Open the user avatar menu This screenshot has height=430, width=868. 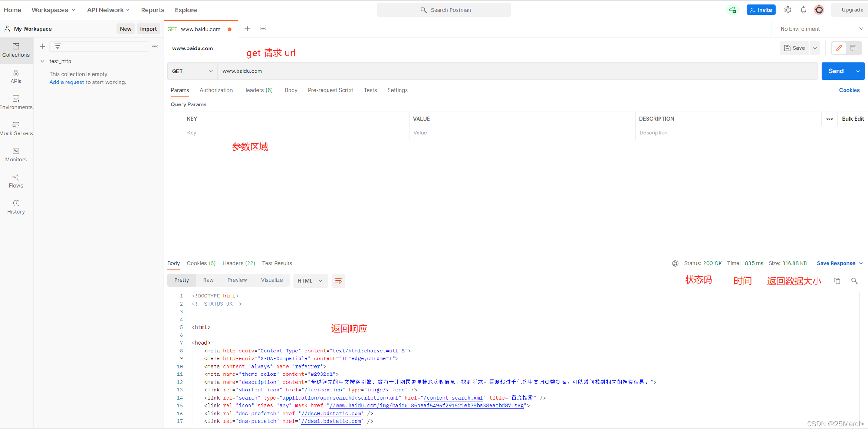pos(819,10)
